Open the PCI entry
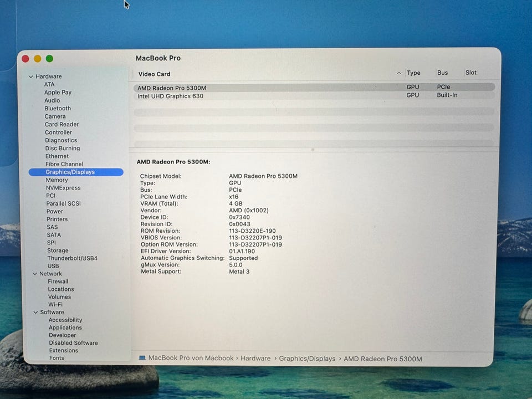 pyautogui.click(x=50, y=196)
